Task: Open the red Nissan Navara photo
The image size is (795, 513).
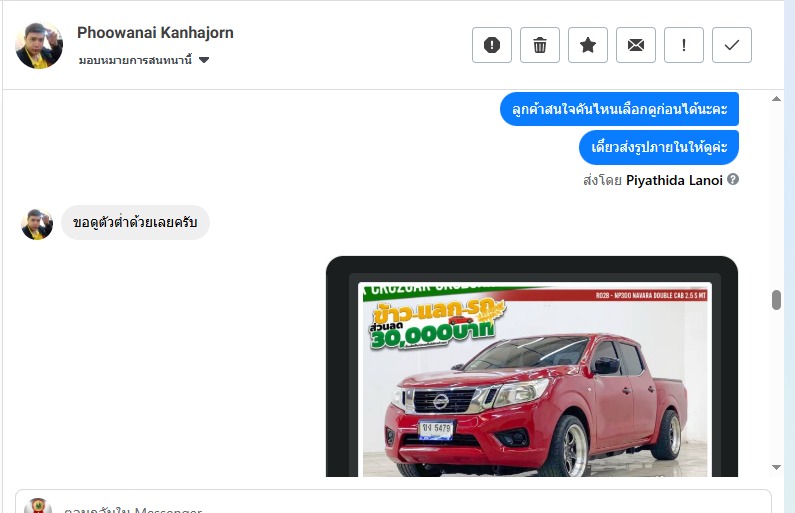Action: click(532, 367)
